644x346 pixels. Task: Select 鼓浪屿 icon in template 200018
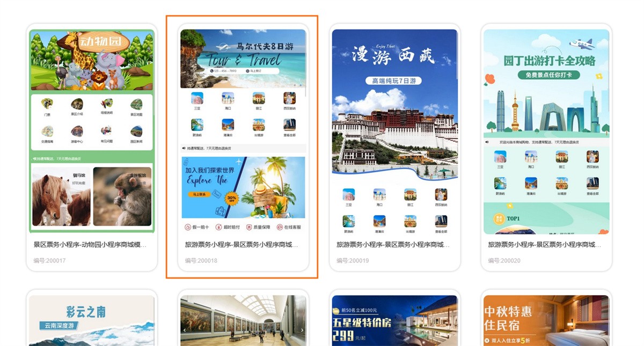(197, 125)
